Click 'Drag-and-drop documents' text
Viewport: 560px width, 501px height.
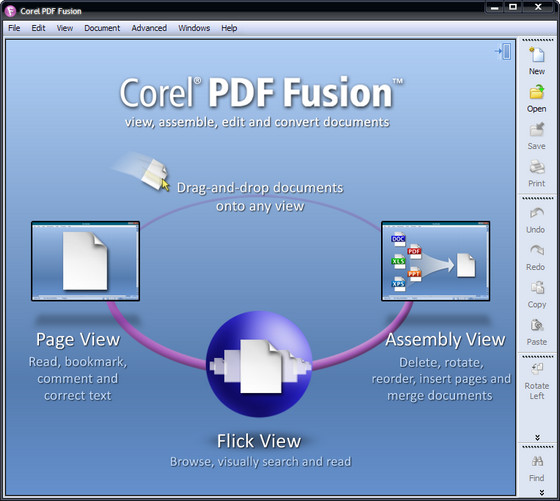pyautogui.click(x=260, y=188)
